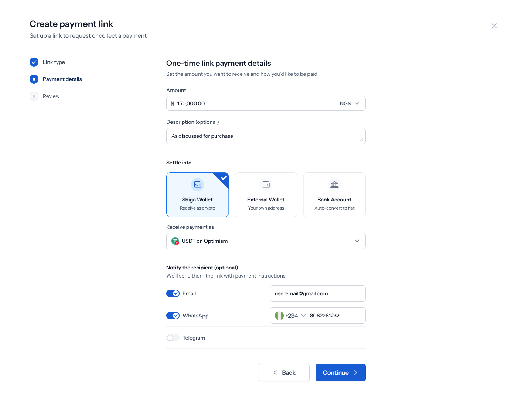Click the 'Settle into' heading
The height and width of the screenshot is (405, 532).
[179, 163]
